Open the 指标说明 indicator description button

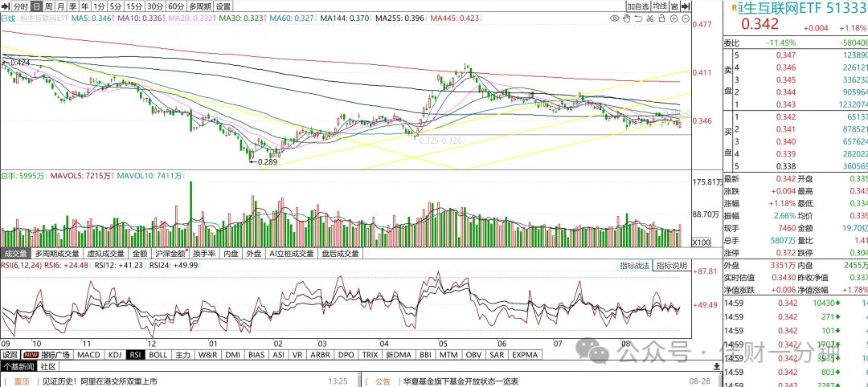671,266
